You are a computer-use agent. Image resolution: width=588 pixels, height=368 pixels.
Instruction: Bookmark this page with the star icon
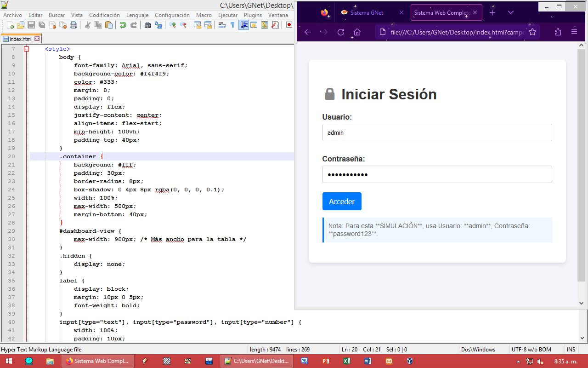click(x=532, y=32)
